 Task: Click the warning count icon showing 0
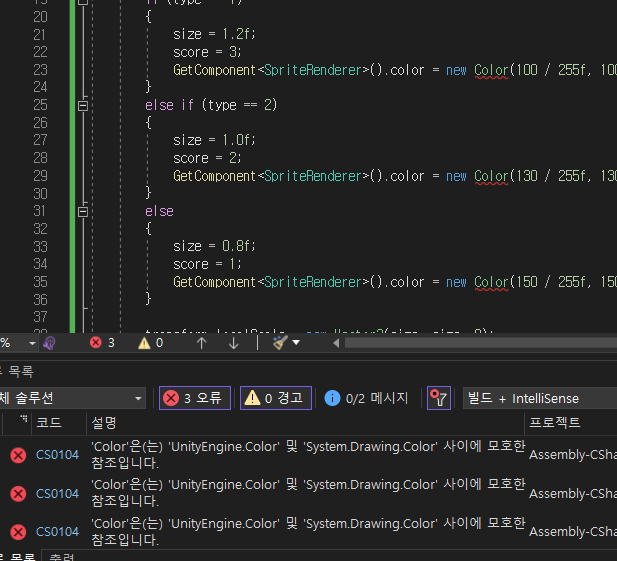pyautogui.click(x=144, y=343)
